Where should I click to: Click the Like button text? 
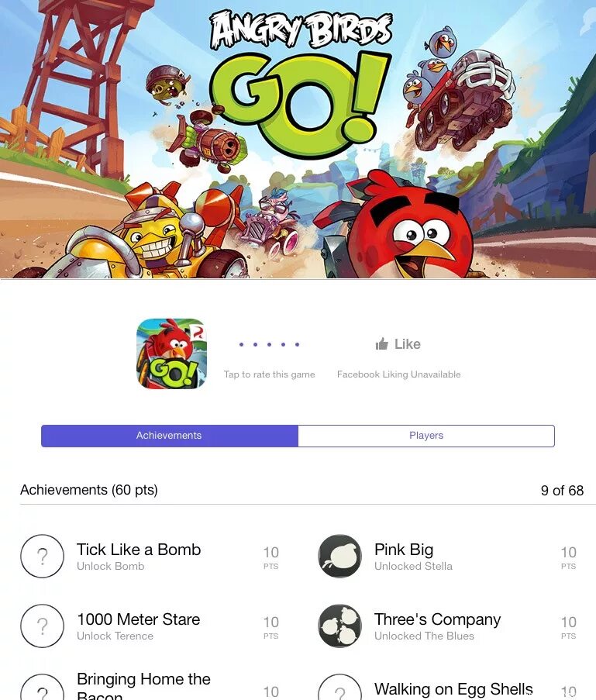point(407,343)
